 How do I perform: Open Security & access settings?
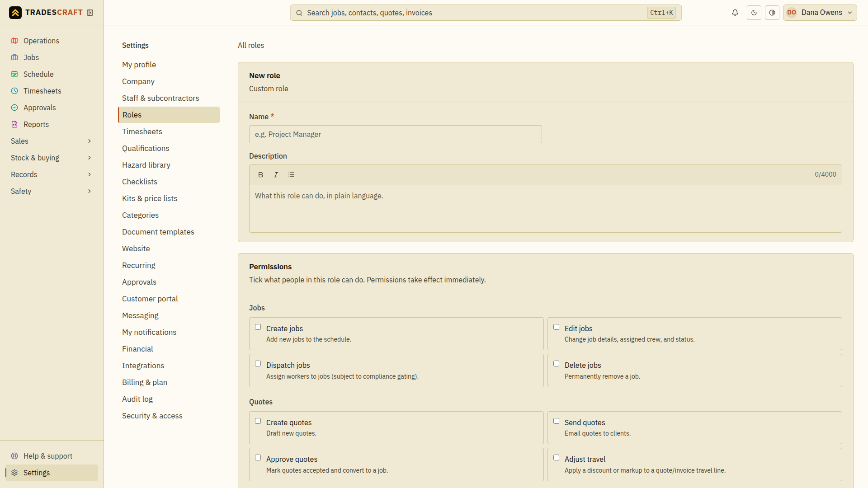point(169,416)
